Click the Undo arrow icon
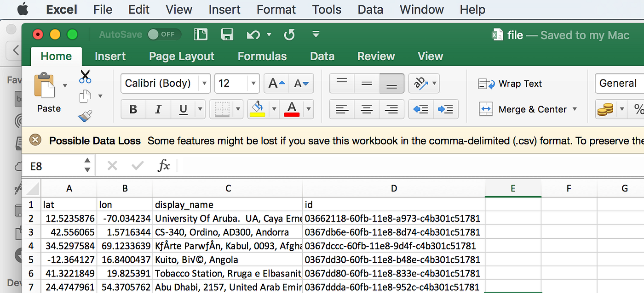The height and width of the screenshot is (293, 644). [x=253, y=34]
